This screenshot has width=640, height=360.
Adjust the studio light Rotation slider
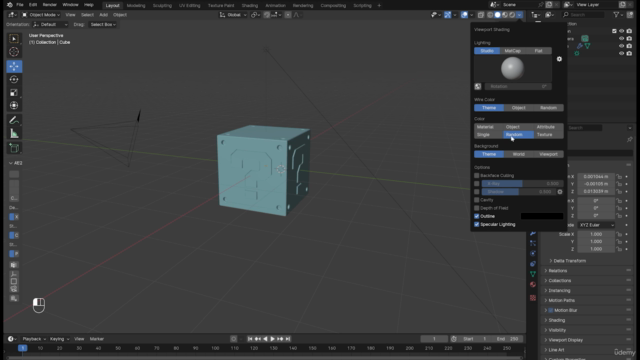[x=518, y=87]
